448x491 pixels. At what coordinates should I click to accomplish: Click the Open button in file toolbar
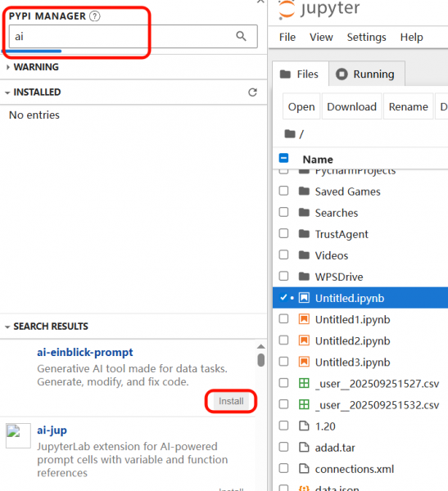pos(301,106)
